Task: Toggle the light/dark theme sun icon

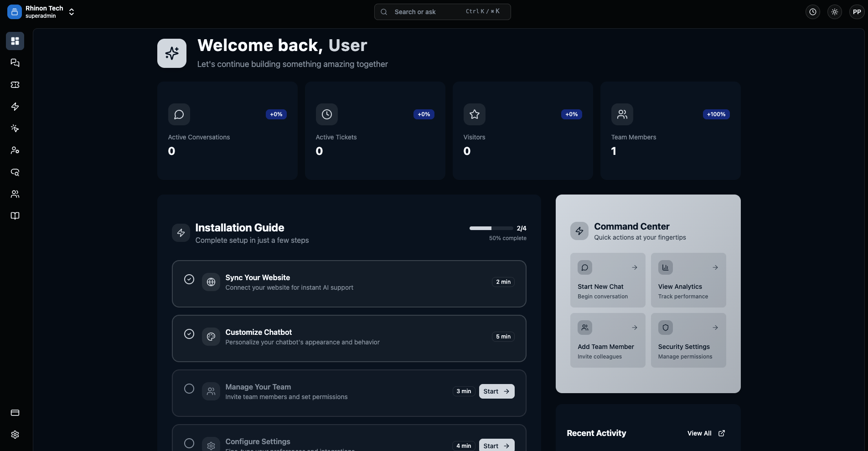Action: pos(835,12)
